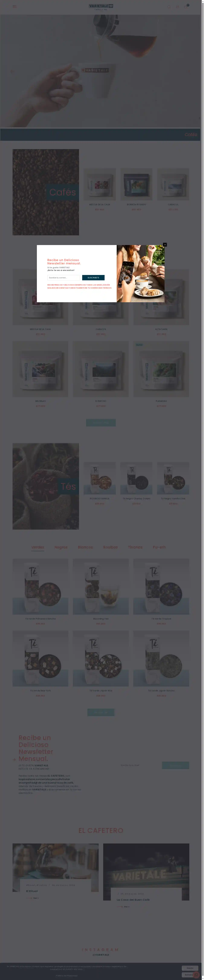204x980 pixels.
Task: Click the search icon in the header
Action: coord(169,7)
